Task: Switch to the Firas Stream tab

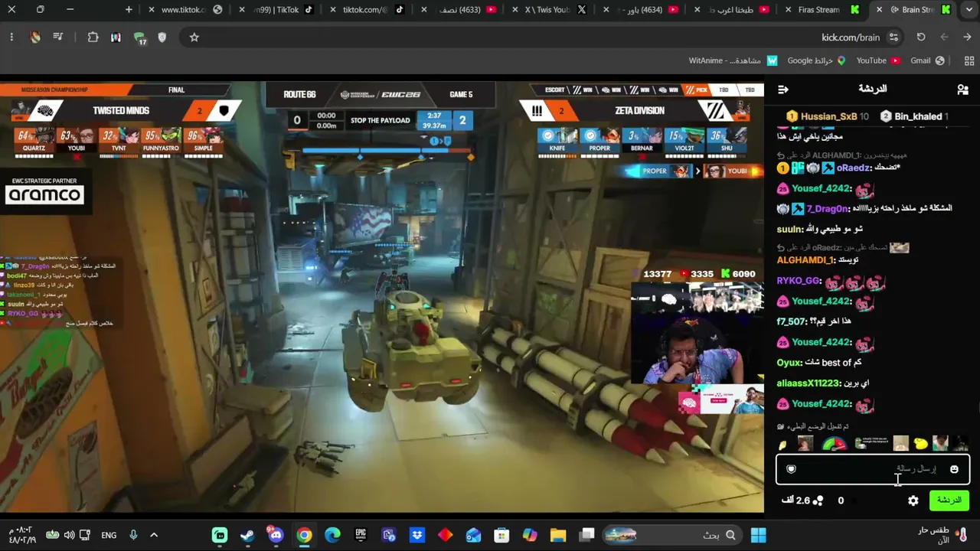Action: pos(823,10)
